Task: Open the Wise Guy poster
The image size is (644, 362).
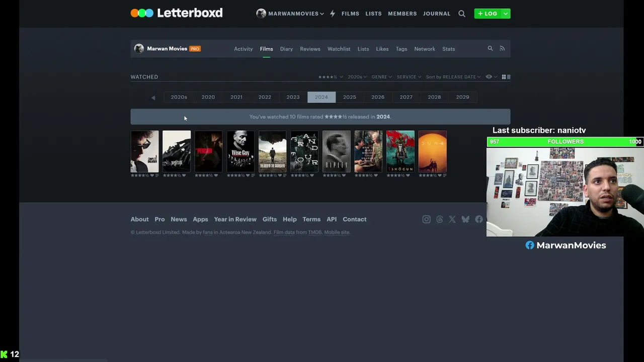Action: pos(240,151)
